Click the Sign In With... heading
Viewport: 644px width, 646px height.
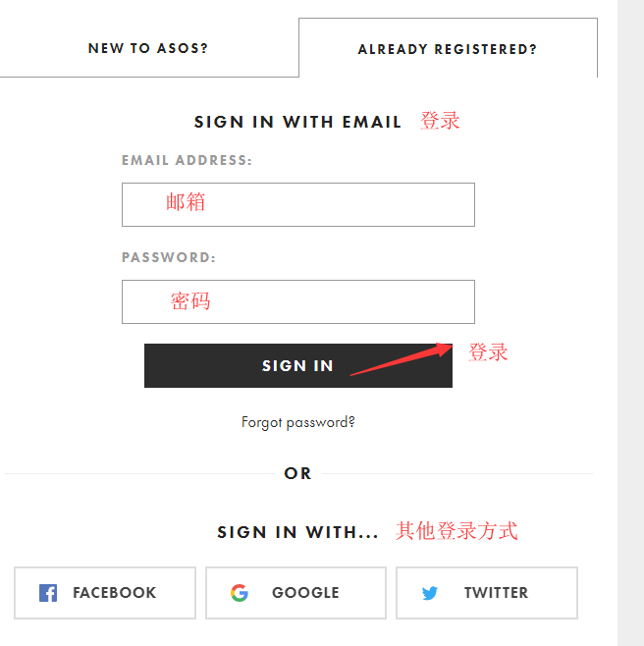[x=297, y=532]
